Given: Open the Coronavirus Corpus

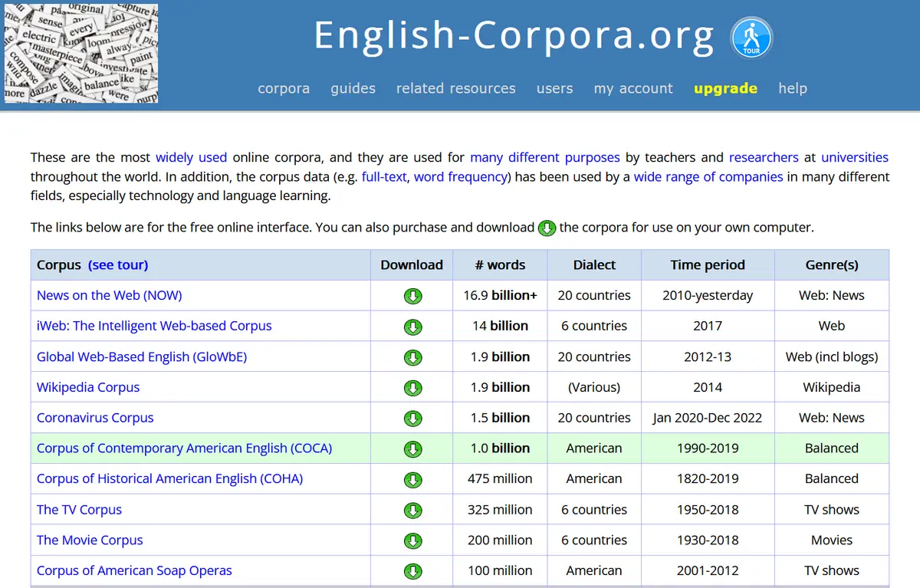Looking at the screenshot, I should click(x=95, y=418).
